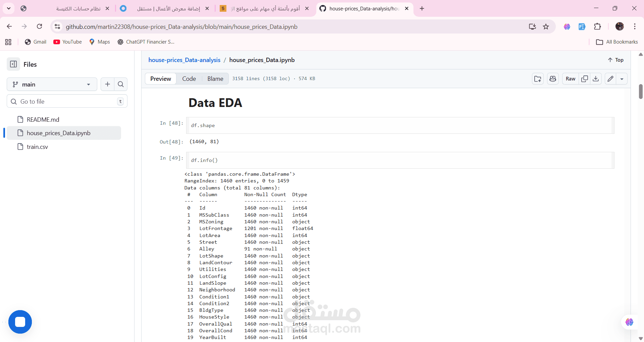The image size is (644, 342).
Task: View Raw file
Action: click(x=571, y=79)
